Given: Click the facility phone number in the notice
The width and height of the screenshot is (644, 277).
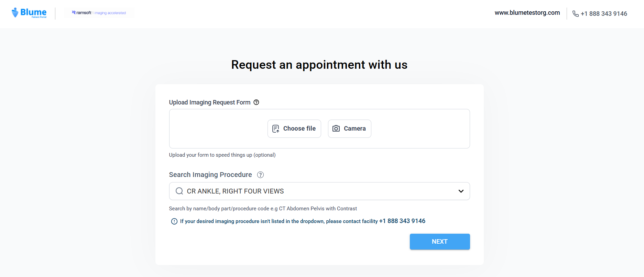Looking at the screenshot, I should tap(402, 221).
